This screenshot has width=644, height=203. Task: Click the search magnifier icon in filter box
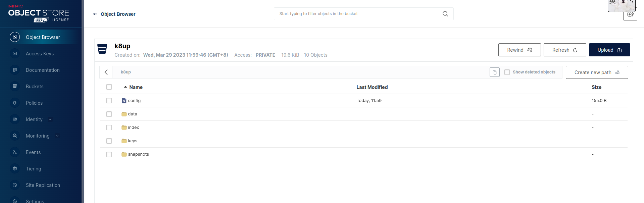445,14
